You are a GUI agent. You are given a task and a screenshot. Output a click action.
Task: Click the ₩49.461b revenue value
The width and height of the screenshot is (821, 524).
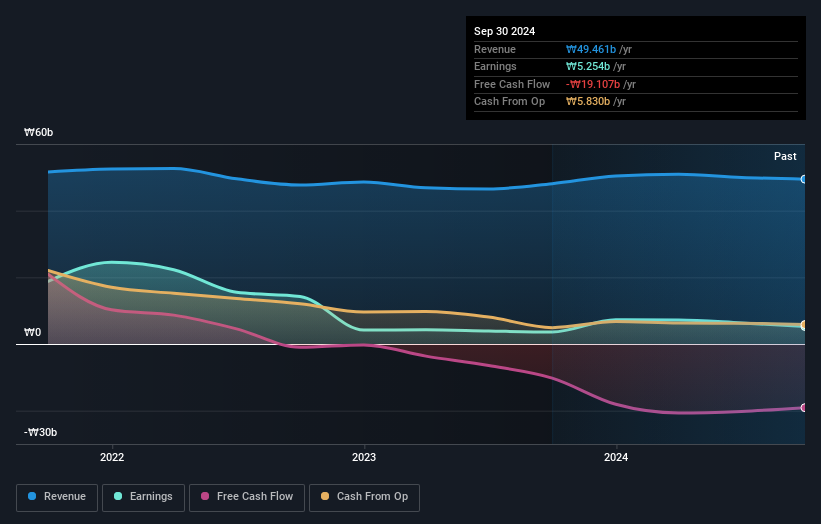(591, 49)
